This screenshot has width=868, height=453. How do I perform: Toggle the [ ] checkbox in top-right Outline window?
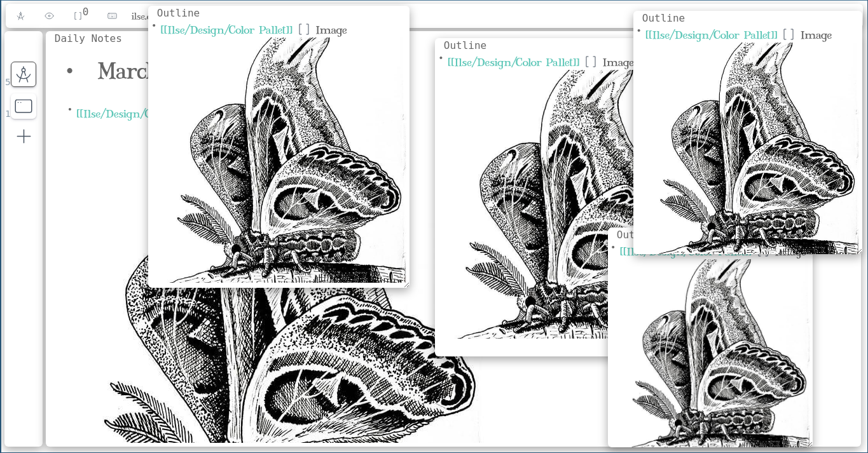click(789, 35)
